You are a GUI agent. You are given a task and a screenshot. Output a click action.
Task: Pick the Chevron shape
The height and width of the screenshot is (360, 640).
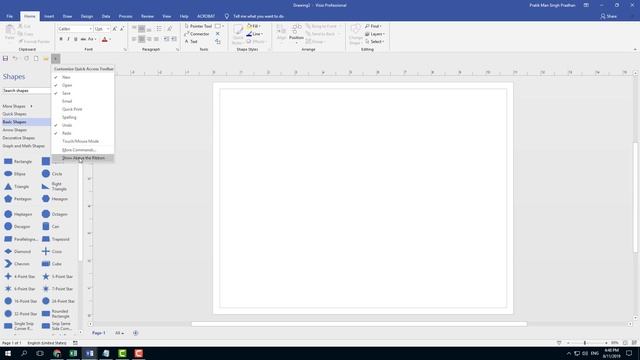point(17,264)
